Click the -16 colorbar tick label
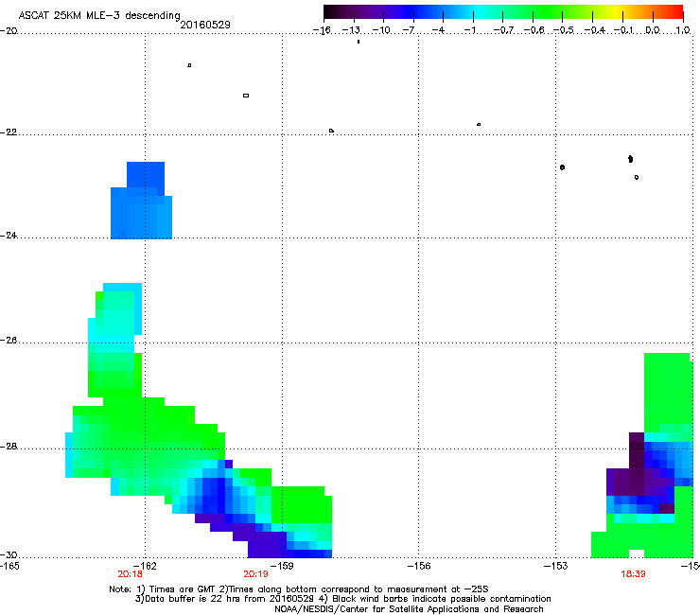The width and height of the screenshot is (700, 615). [x=322, y=30]
